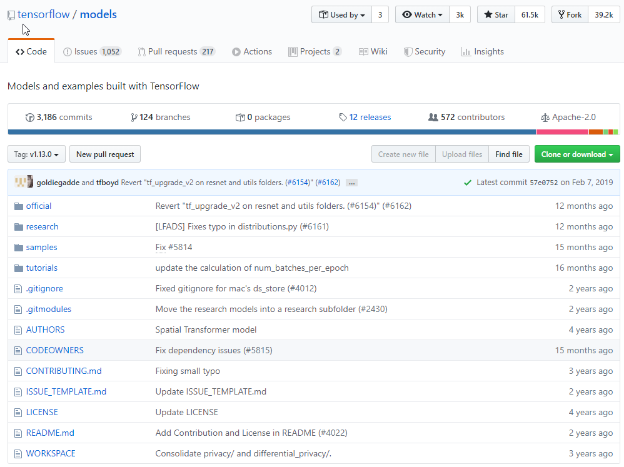The image size is (624, 467).
Task: Open the official folder
Action: pyautogui.click(x=39, y=206)
